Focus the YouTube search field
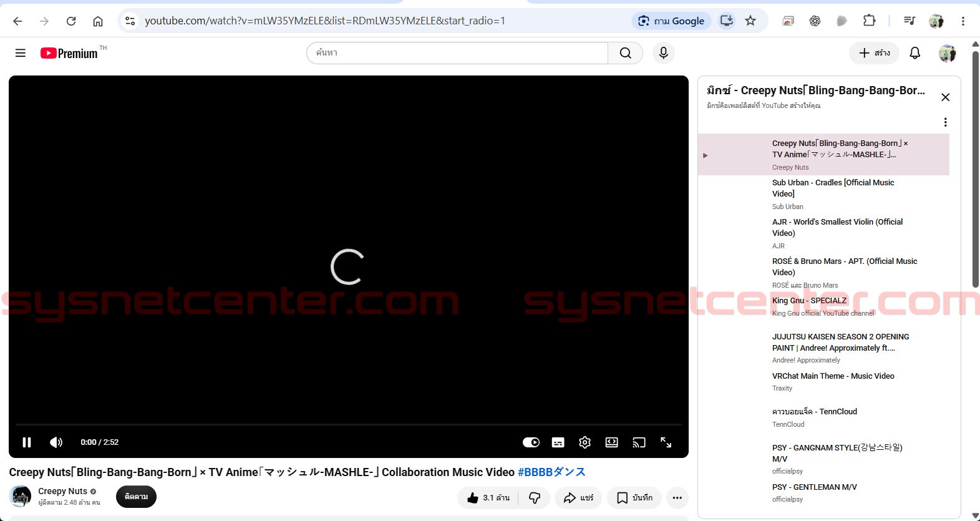The width and height of the screenshot is (980, 521). pos(457,53)
